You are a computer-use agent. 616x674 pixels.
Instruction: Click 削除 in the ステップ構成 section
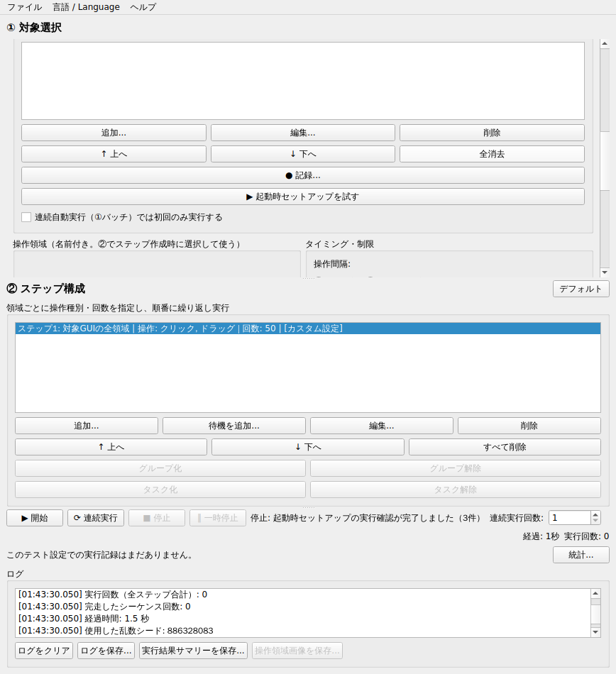click(529, 426)
